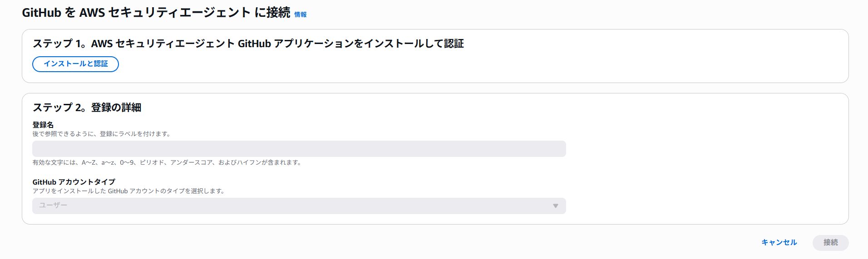Screen dimensions: 868x259
Task: Open the GitHub アカウントタイプ dropdown
Action: point(299,206)
